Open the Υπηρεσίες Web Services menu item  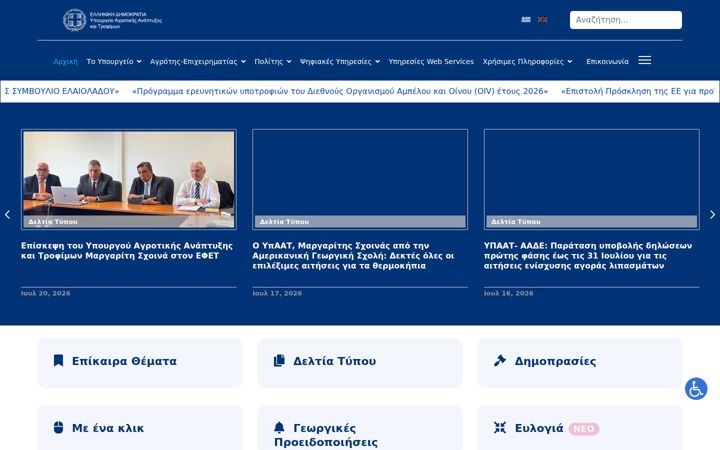tap(431, 62)
